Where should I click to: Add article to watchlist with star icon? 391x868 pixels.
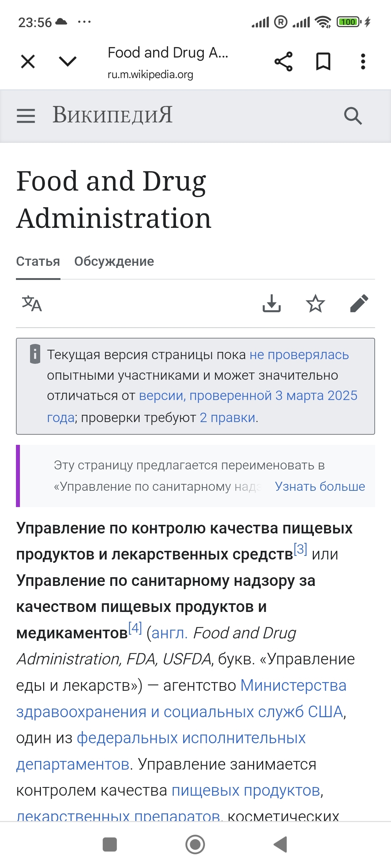[x=315, y=303]
